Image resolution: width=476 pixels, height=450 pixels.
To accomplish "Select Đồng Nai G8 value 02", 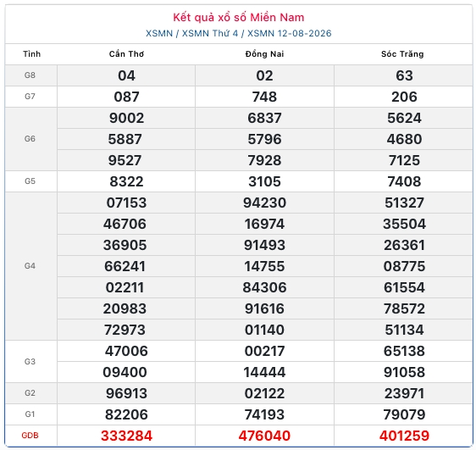I will pyautogui.click(x=264, y=75).
